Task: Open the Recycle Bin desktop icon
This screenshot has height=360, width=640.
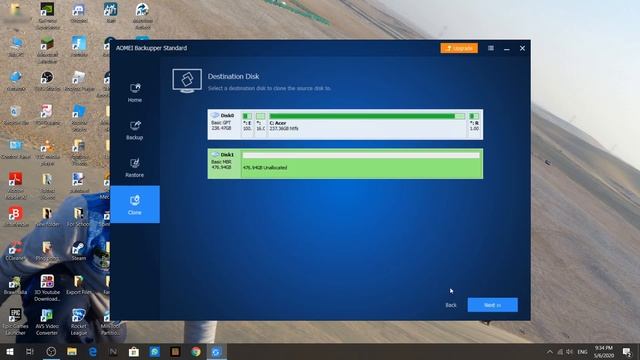Action: (16, 114)
